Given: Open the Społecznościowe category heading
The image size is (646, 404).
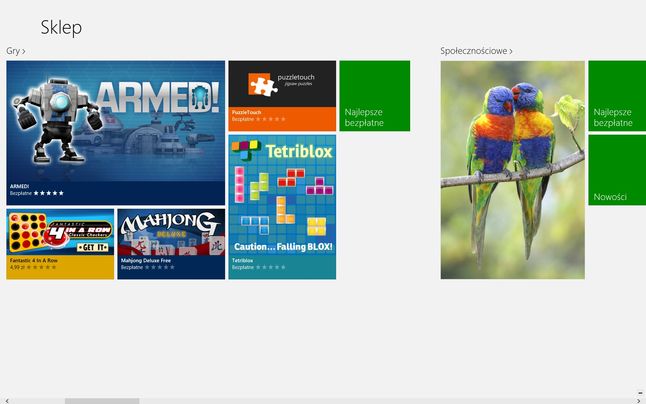Looking at the screenshot, I should tap(476, 51).
